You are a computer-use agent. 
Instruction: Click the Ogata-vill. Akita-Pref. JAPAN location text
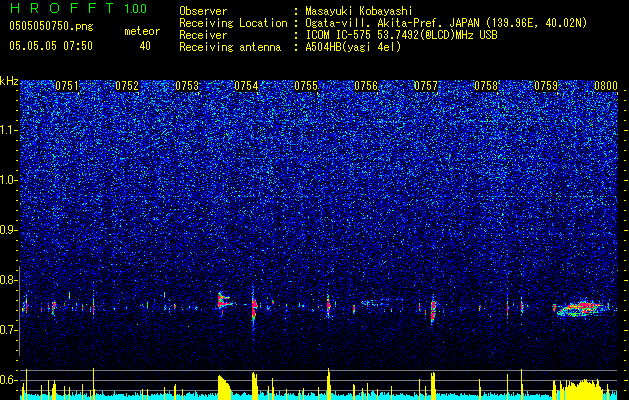pyautogui.click(x=446, y=24)
